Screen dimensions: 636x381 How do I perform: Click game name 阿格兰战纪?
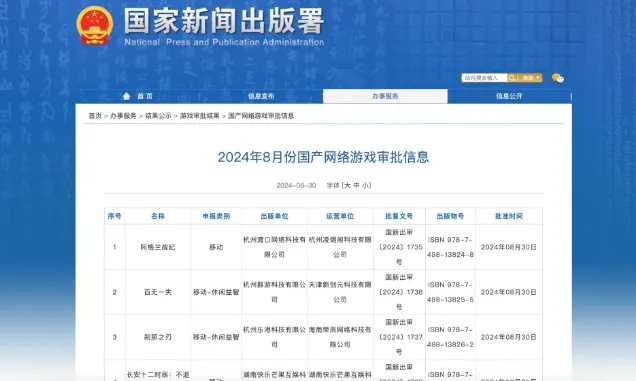point(158,247)
